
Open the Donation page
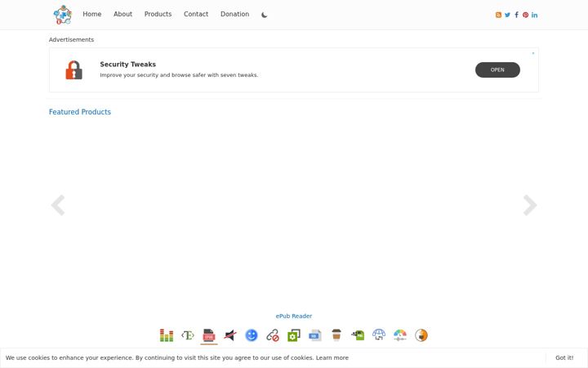point(234,14)
